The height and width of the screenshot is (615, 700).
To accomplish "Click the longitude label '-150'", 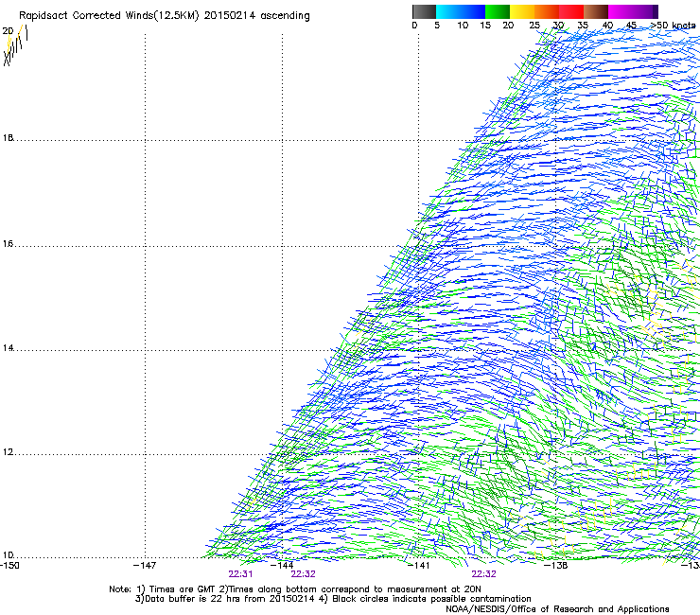I will point(9,566).
